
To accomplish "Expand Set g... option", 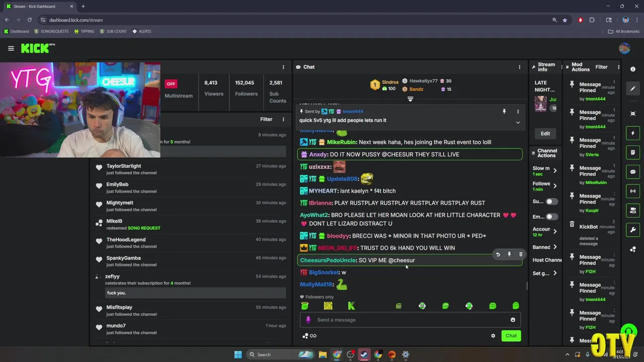I will (555, 273).
